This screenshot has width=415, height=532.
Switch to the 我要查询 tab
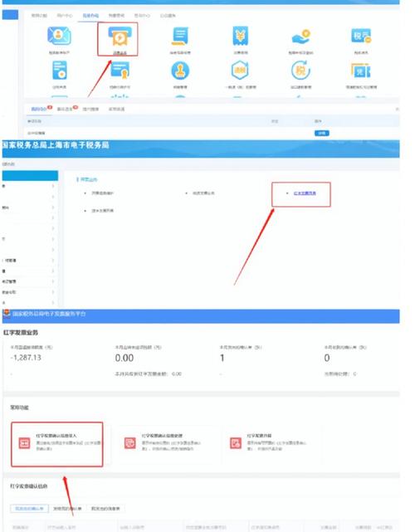coord(116,16)
